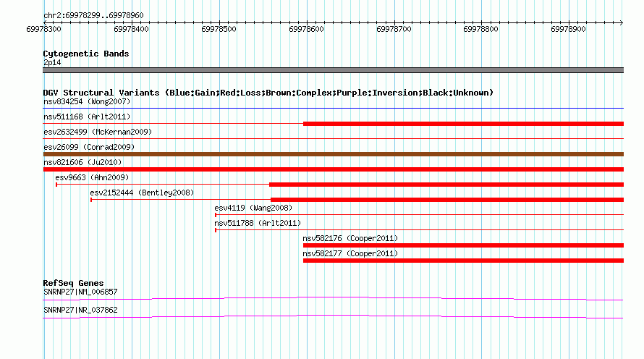
Task: Click the blue gain line of nsv834254
Action: [333, 109]
